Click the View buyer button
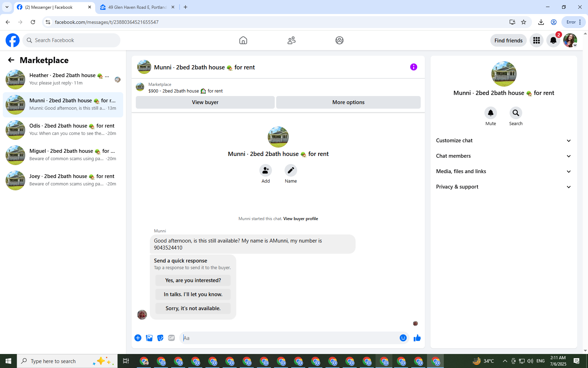Screen dimensions: 588x368 (x=205, y=102)
